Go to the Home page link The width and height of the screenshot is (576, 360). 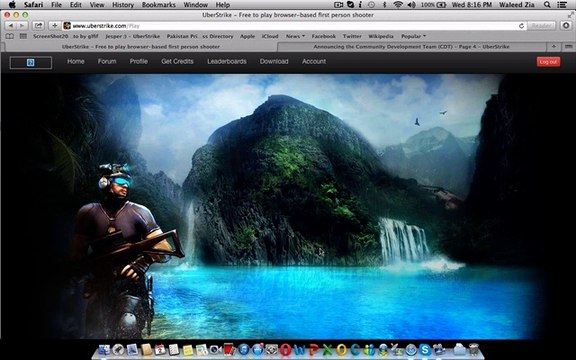pyautogui.click(x=76, y=61)
